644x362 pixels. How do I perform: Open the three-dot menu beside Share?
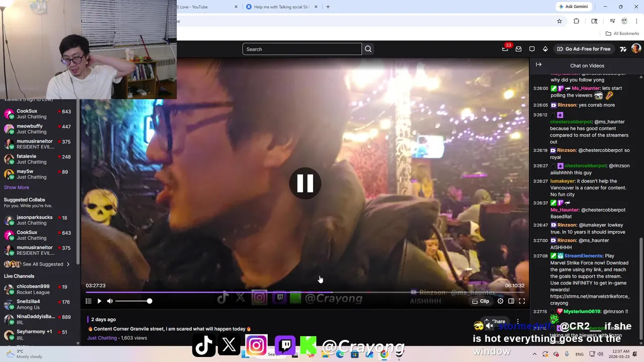(x=518, y=321)
